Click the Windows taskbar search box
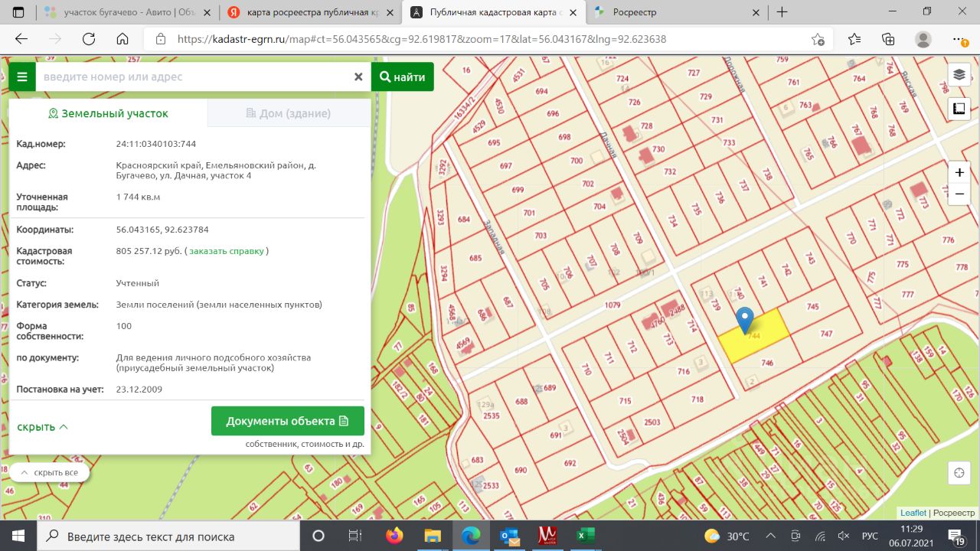Image resolution: width=980 pixels, height=551 pixels. pyautogui.click(x=168, y=536)
